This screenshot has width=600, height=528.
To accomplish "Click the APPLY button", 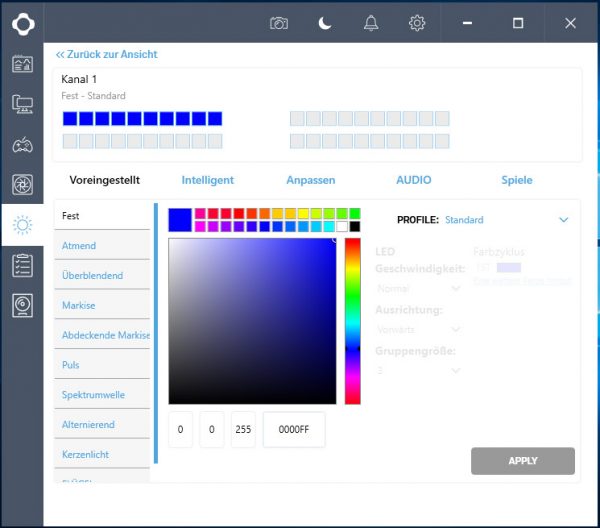I will 523,461.
